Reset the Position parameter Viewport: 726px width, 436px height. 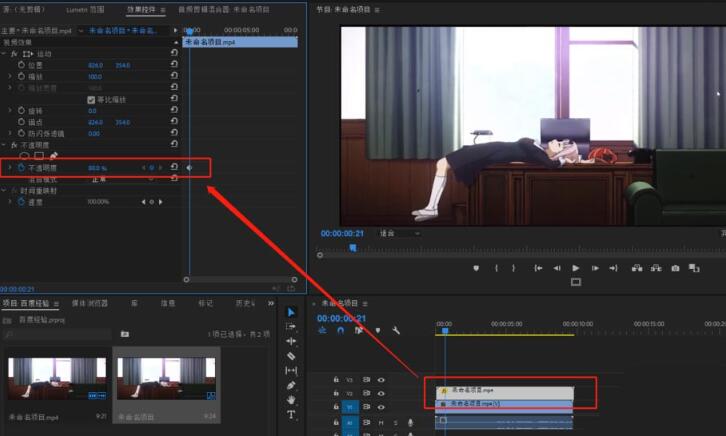tap(174, 64)
